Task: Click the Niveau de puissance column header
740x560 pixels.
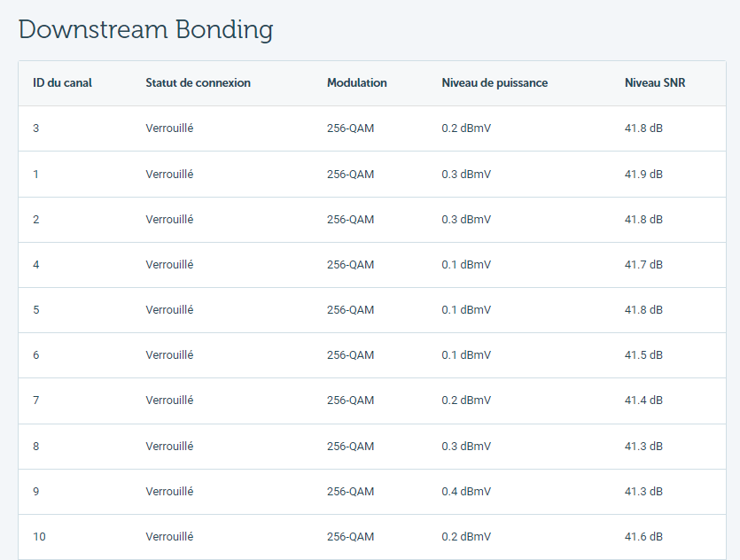Action: pyautogui.click(x=495, y=83)
